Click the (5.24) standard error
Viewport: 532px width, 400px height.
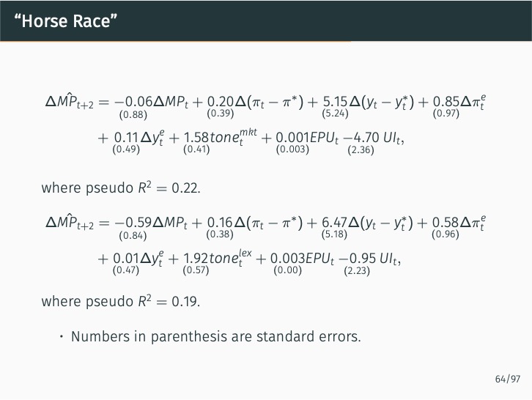click(335, 114)
